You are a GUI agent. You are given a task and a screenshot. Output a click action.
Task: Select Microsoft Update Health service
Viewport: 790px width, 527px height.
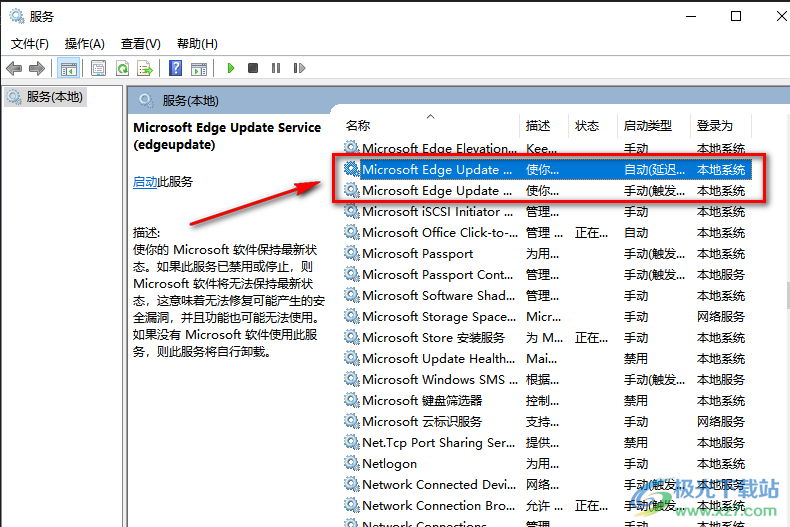pyautogui.click(x=547, y=359)
